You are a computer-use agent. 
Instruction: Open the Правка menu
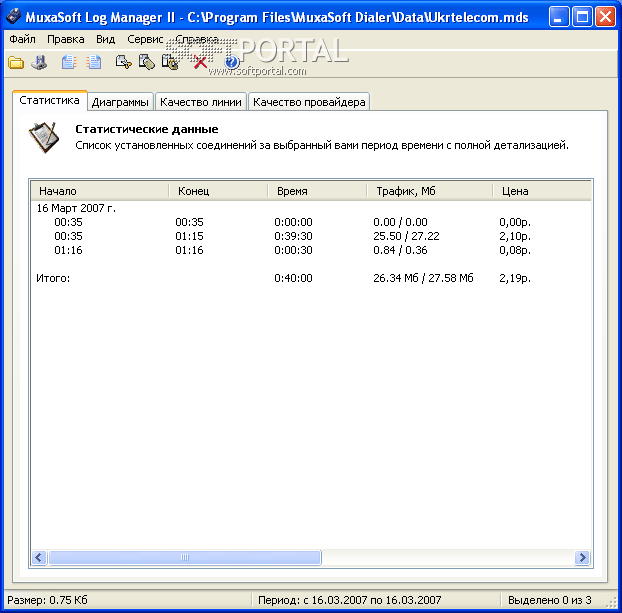[x=65, y=39]
